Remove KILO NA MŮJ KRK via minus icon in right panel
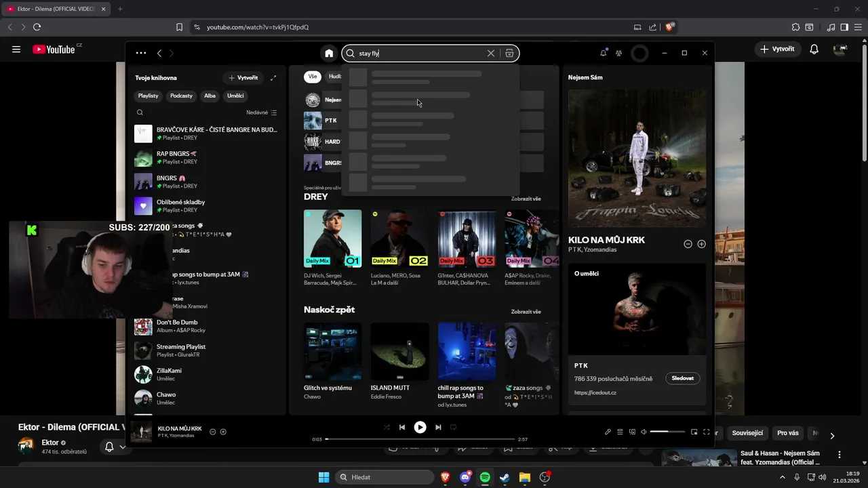Screen dimensions: 868x488 tap(688, 244)
